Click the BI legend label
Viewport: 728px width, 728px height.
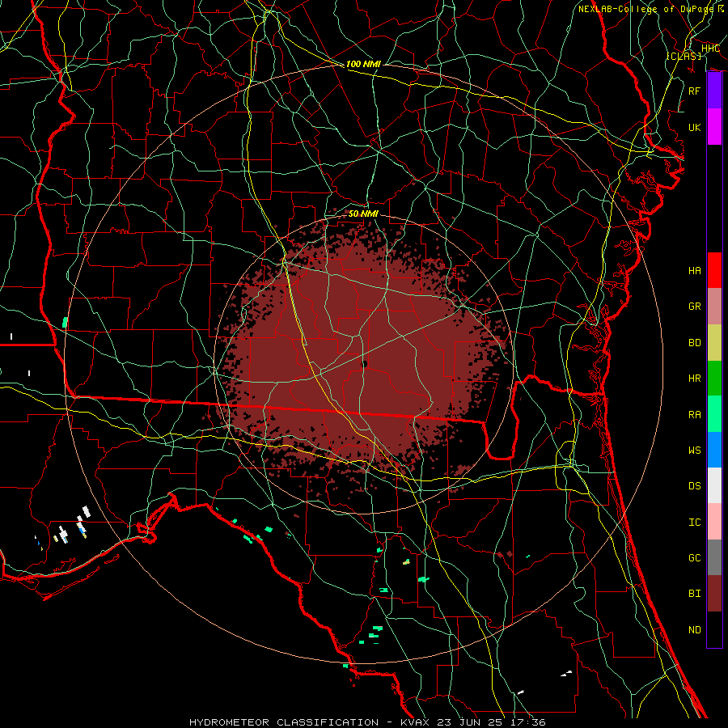click(695, 594)
